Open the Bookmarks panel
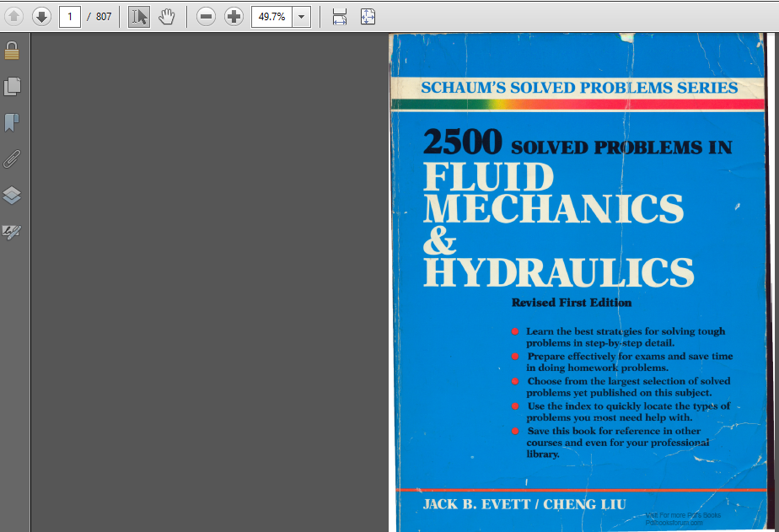This screenshot has width=779, height=532. tap(12, 123)
